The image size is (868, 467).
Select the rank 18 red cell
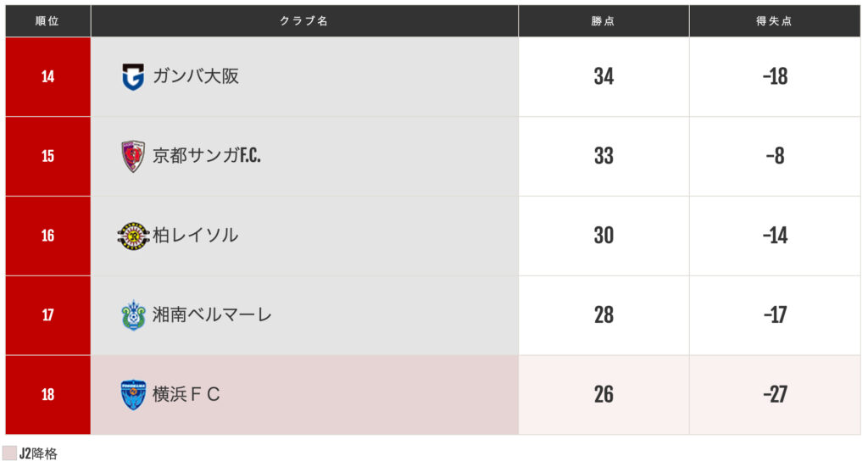tap(47, 395)
